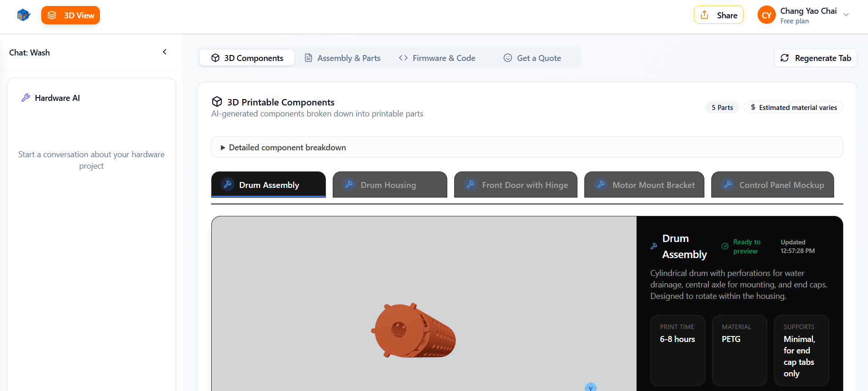Click the Ready to preview checkmark icon
Image resolution: width=868 pixels, height=391 pixels.
(x=725, y=246)
